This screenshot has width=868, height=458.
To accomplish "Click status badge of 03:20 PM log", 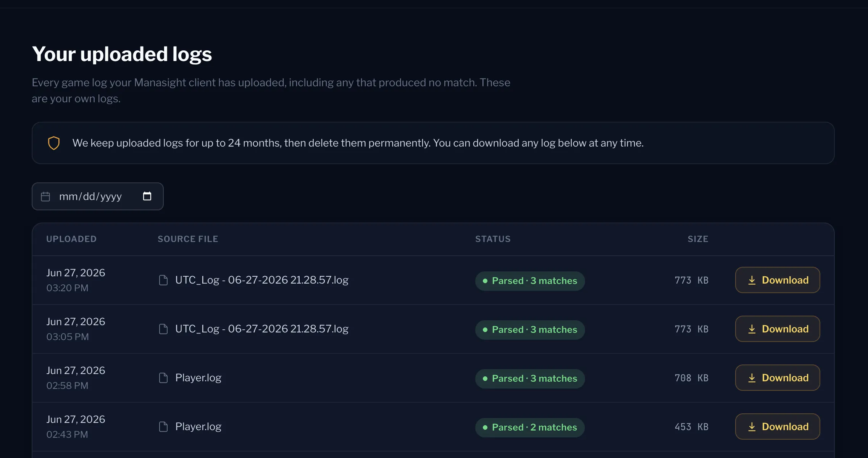I will click(530, 281).
